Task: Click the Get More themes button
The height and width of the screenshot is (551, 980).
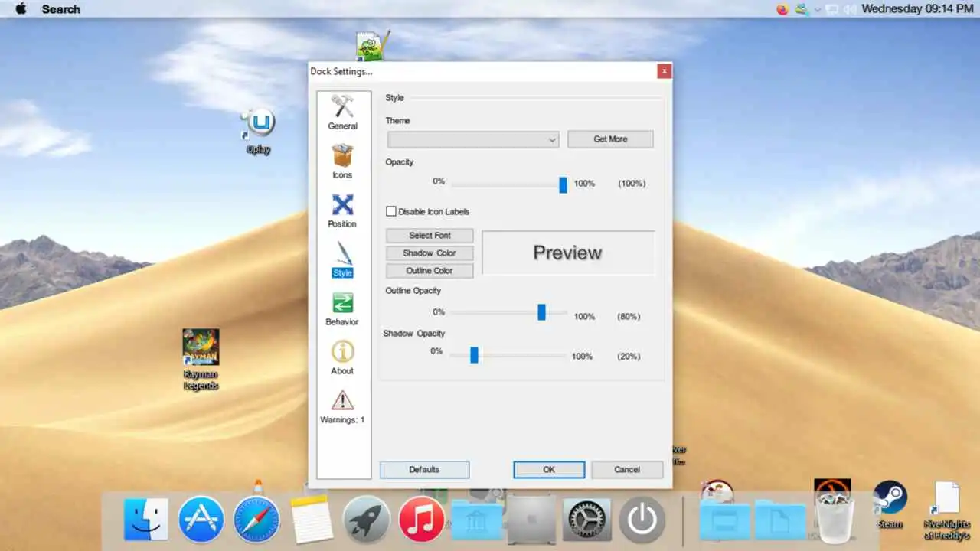Action: click(x=610, y=139)
